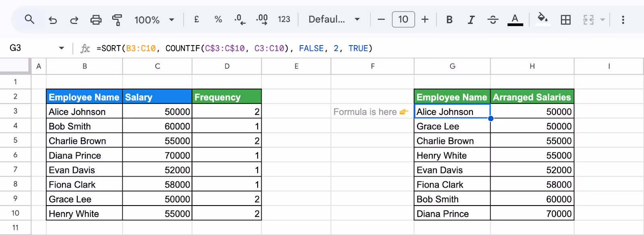Undo the last action
This screenshot has width=644, height=235.
(53, 20)
